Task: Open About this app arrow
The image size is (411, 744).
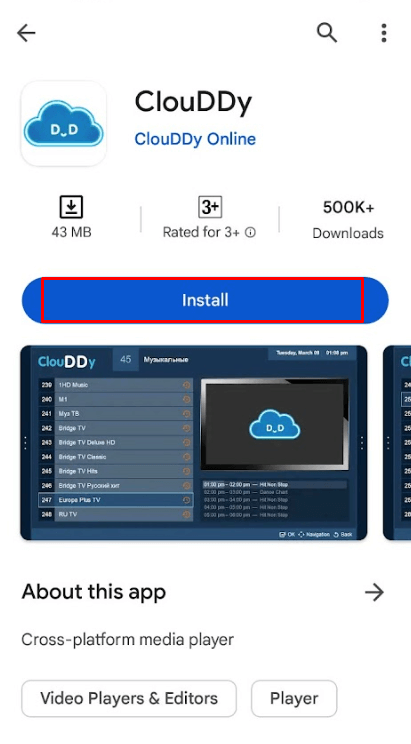Action: (374, 592)
